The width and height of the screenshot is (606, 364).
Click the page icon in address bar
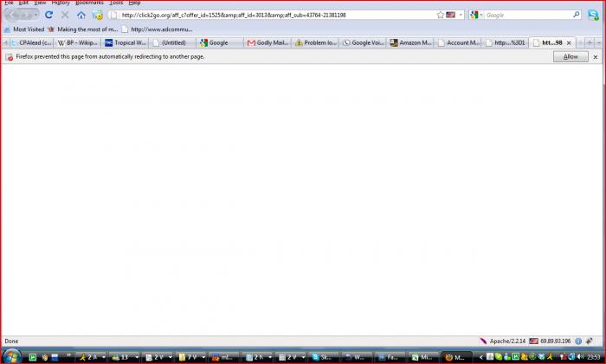coord(113,15)
